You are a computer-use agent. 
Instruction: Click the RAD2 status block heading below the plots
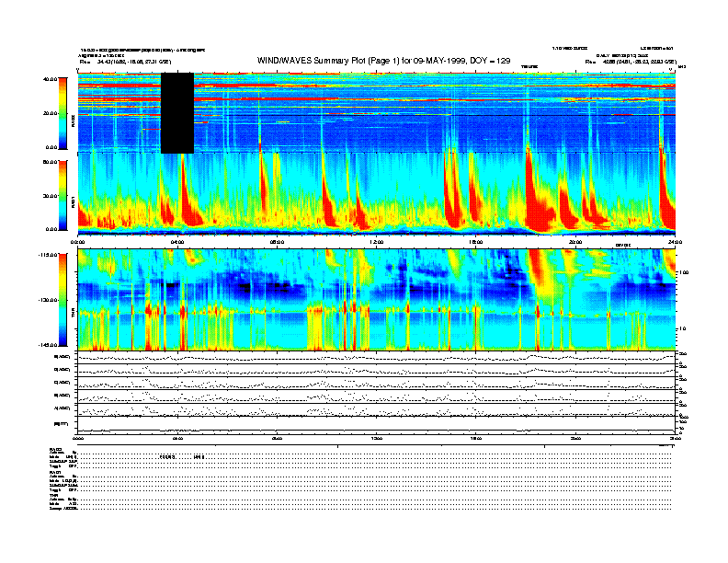coord(55,449)
